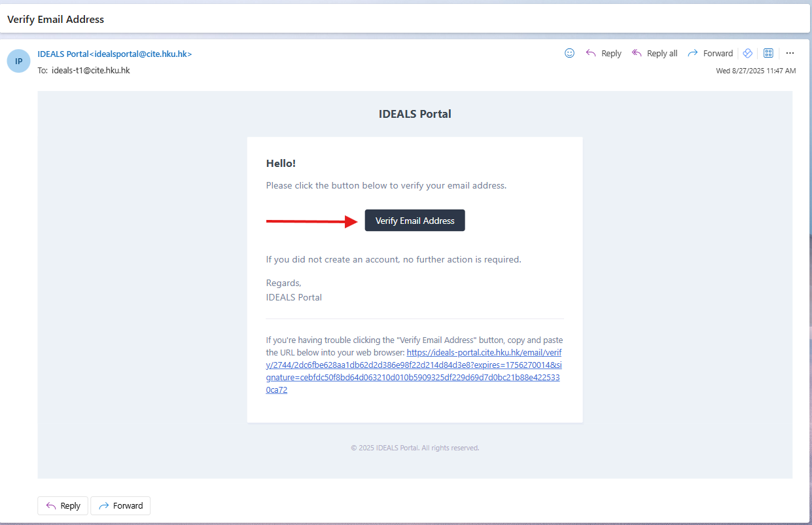This screenshot has height=525, width=812.
Task: Click the bold IDEALS Portal heading in the email
Action: click(415, 114)
